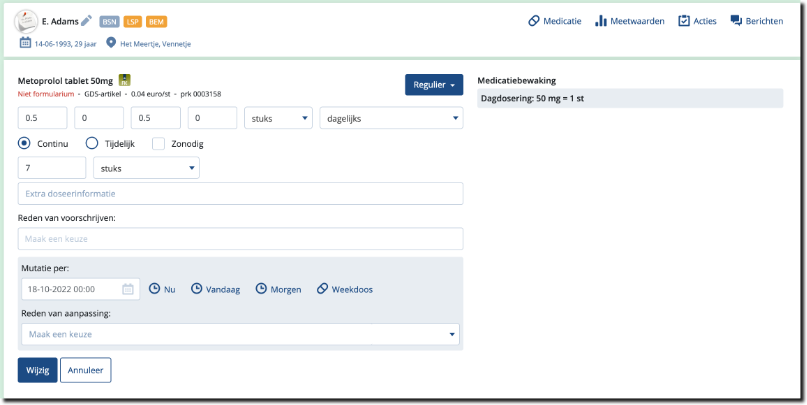Click the Extra doseerinformatie input field
The width and height of the screenshot is (807, 405).
pyautogui.click(x=240, y=193)
